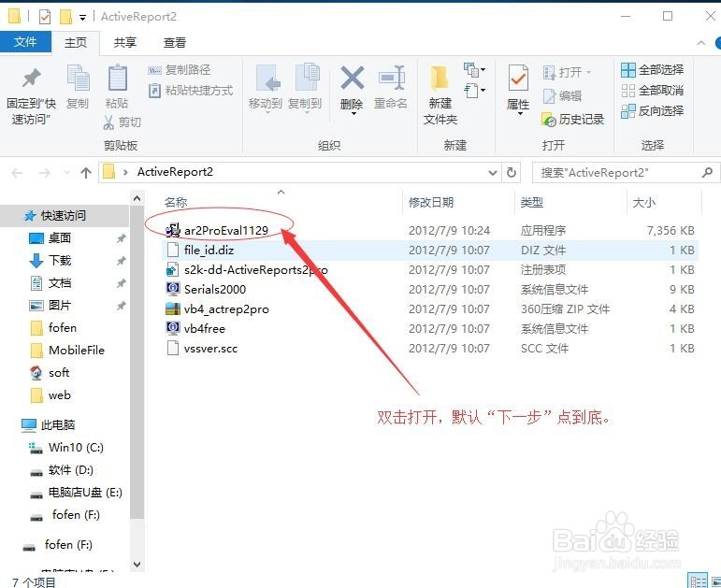Click the navigation pane scrollbar up arrow

[x=137, y=199]
